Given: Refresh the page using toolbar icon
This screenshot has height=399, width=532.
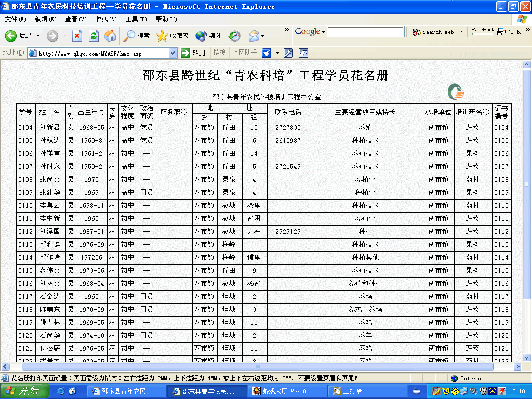Looking at the screenshot, I should pos(94,36).
